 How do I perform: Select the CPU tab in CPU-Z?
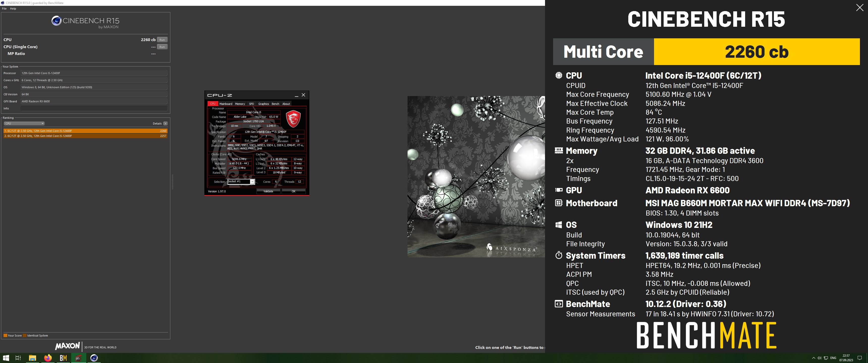click(x=213, y=104)
